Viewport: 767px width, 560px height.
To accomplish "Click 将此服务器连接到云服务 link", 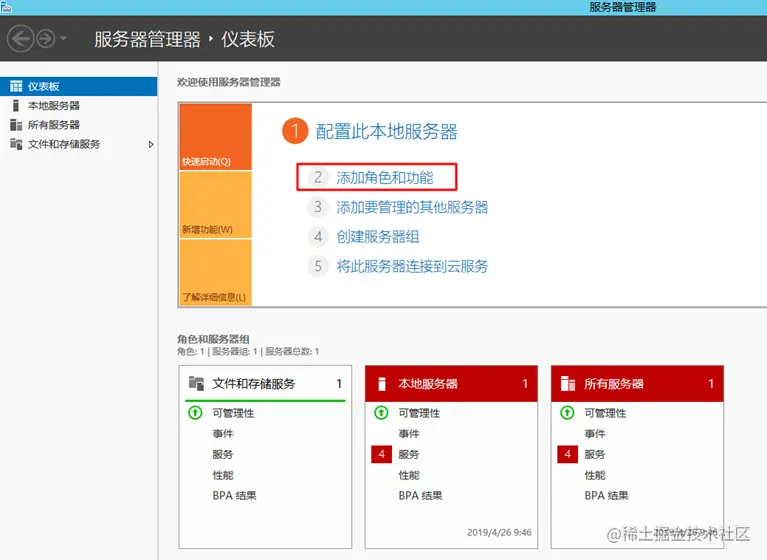I will tap(412, 266).
